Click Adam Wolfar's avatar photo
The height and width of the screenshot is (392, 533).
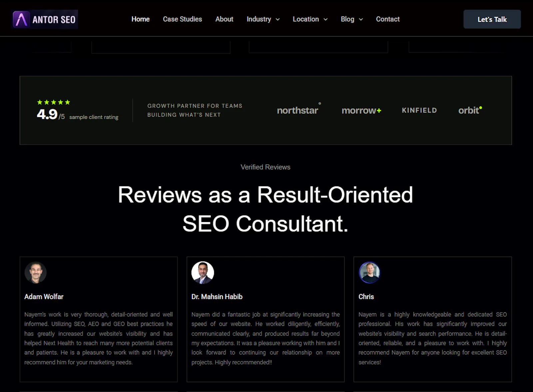click(x=35, y=273)
